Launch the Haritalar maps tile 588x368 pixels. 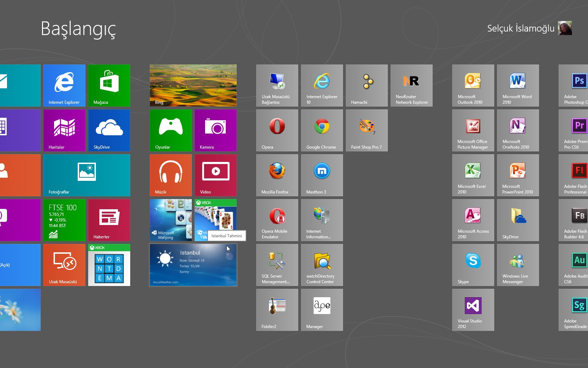64,130
